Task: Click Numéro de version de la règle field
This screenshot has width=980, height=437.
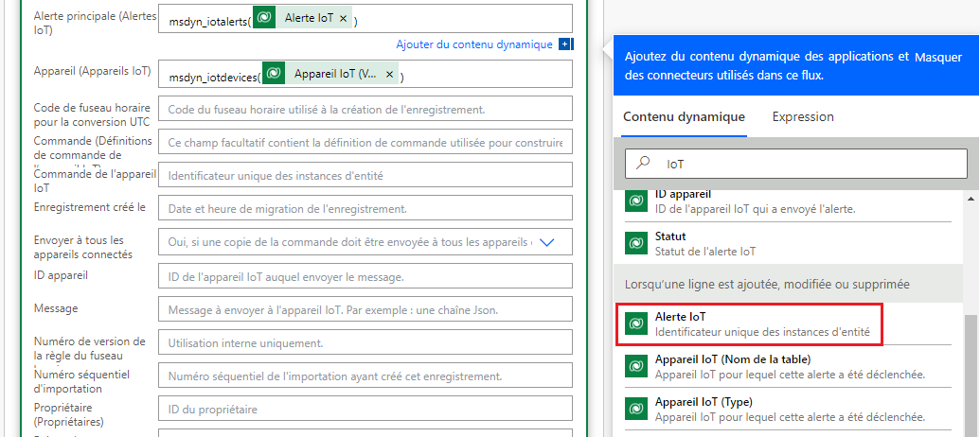Action: [x=365, y=342]
